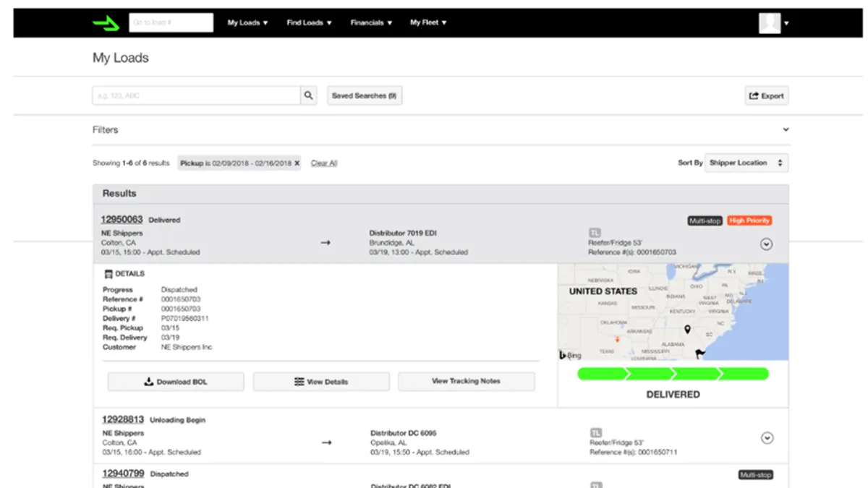Click the TL badge on load 12928813

click(x=596, y=433)
